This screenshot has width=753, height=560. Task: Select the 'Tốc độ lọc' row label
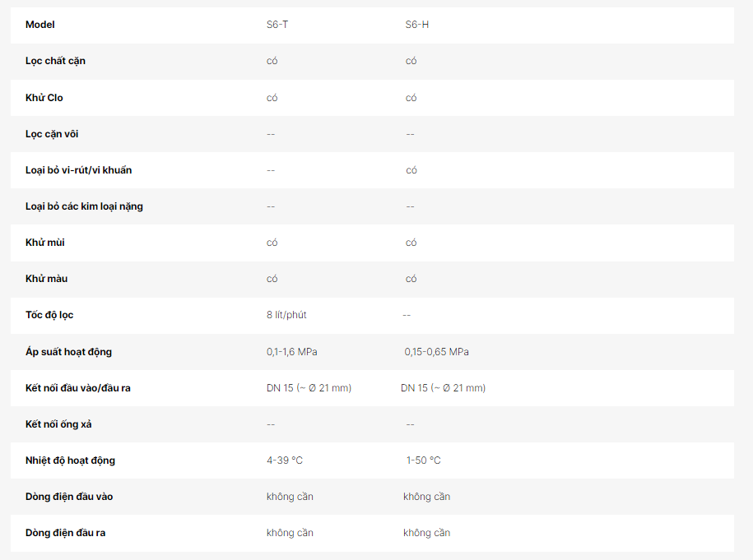tap(49, 315)
